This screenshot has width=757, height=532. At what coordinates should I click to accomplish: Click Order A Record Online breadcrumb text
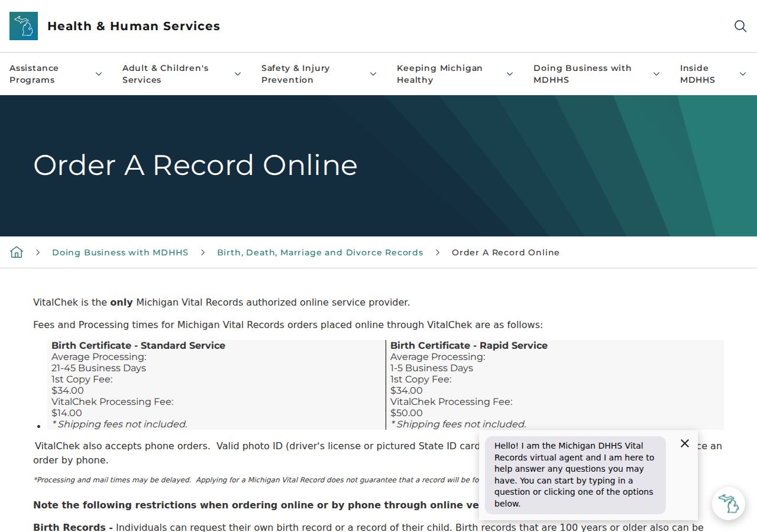point(506,252)
